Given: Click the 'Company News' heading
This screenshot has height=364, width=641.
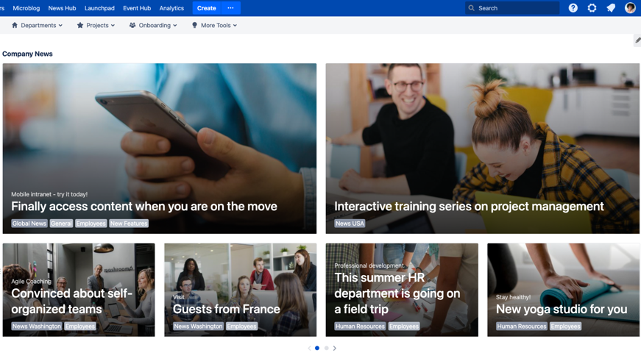Looking at the screenshot, I should pos(27,54).
